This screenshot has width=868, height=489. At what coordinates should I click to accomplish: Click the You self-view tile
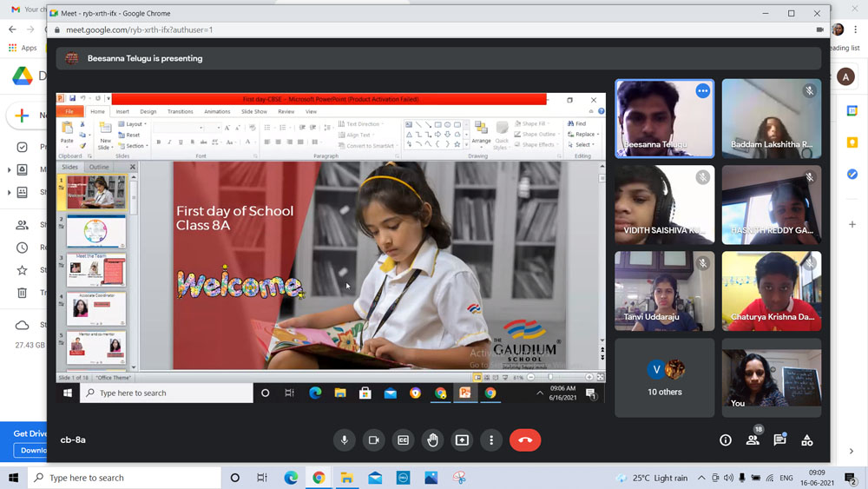coord(772,378)
